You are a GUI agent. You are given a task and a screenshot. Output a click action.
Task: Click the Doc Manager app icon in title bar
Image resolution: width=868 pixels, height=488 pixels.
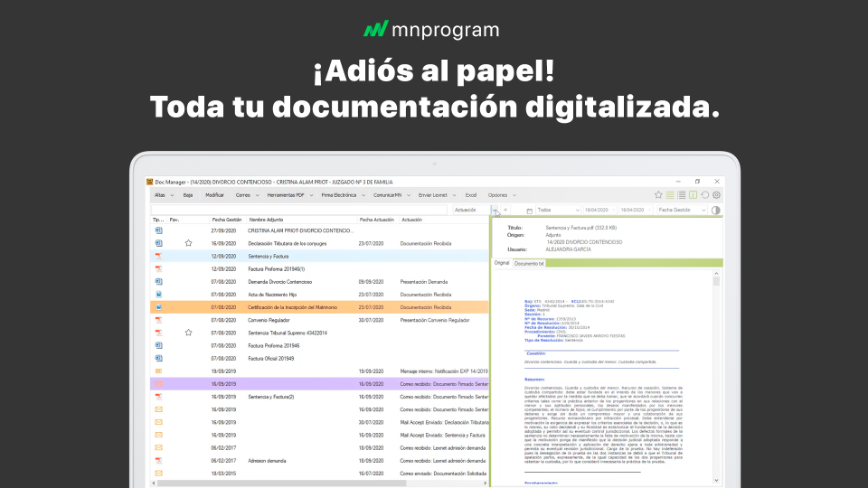[149, 182]
